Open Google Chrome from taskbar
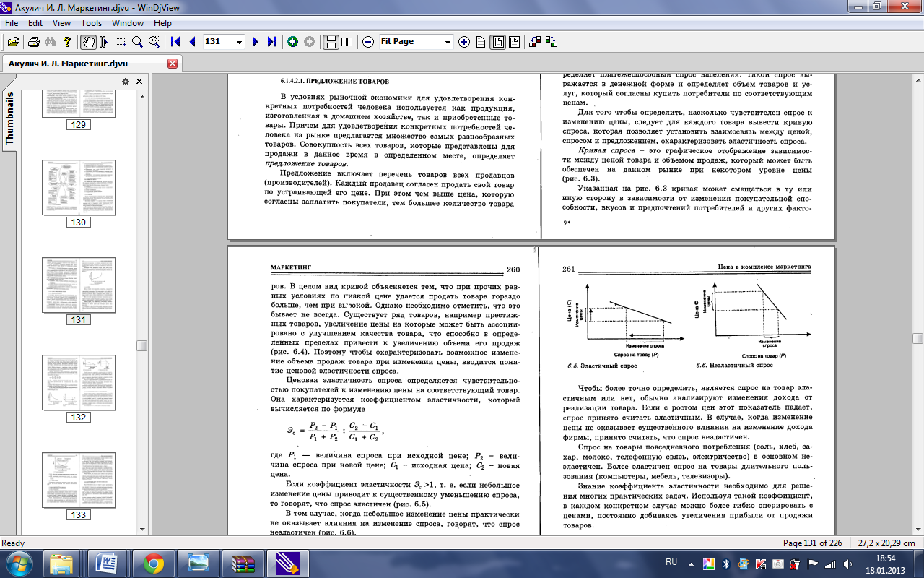 point(153,563)
